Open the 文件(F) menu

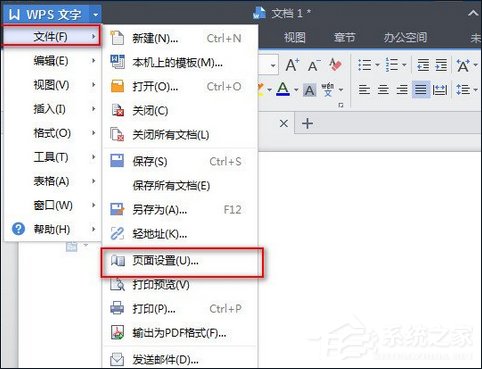[x=51, y=36]
